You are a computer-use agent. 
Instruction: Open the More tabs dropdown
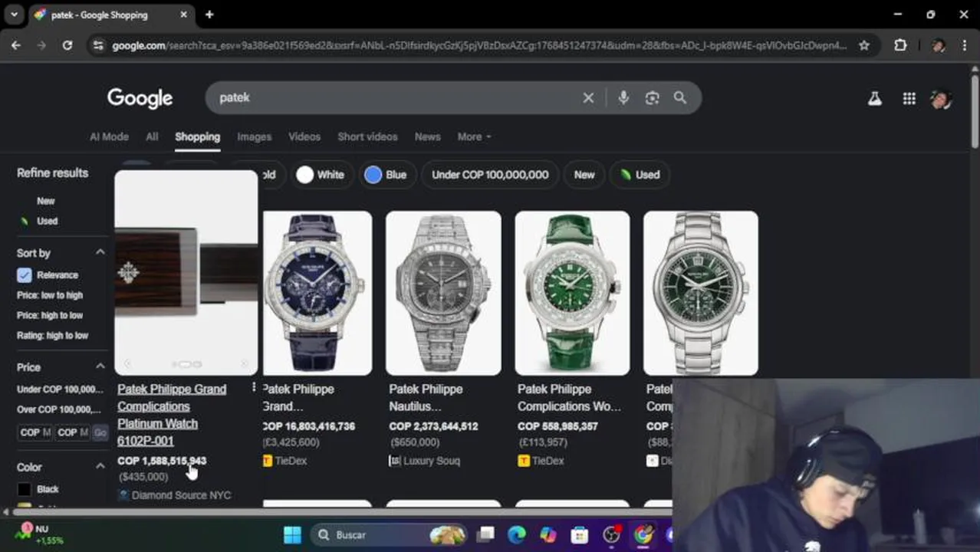click(x=474, y=136)
